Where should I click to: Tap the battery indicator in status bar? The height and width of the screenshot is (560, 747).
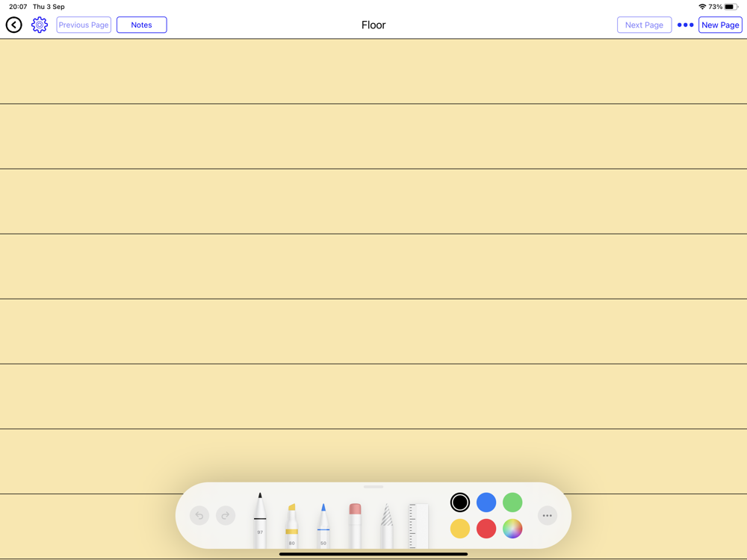(x=731, y=7)
